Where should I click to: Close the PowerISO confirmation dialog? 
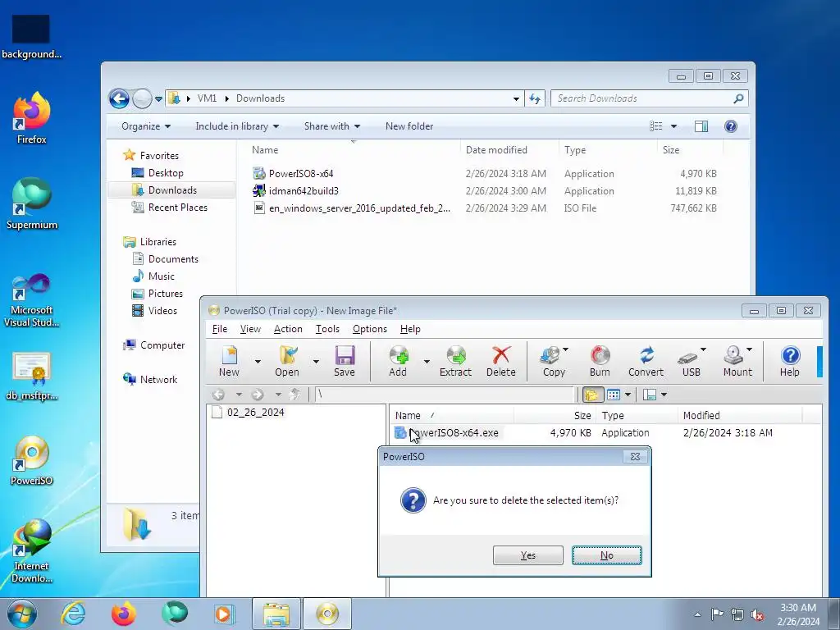tap(636, 456)
